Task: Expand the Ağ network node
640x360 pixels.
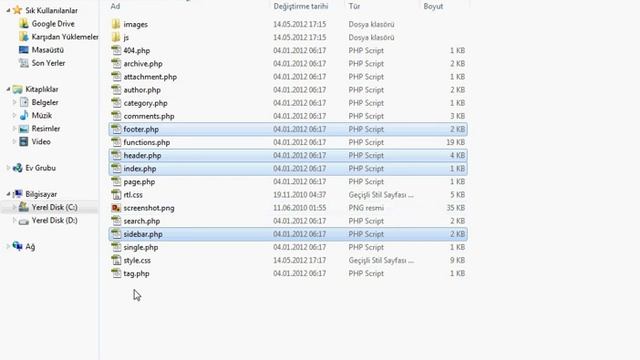Action: click(x=8, y=246)
